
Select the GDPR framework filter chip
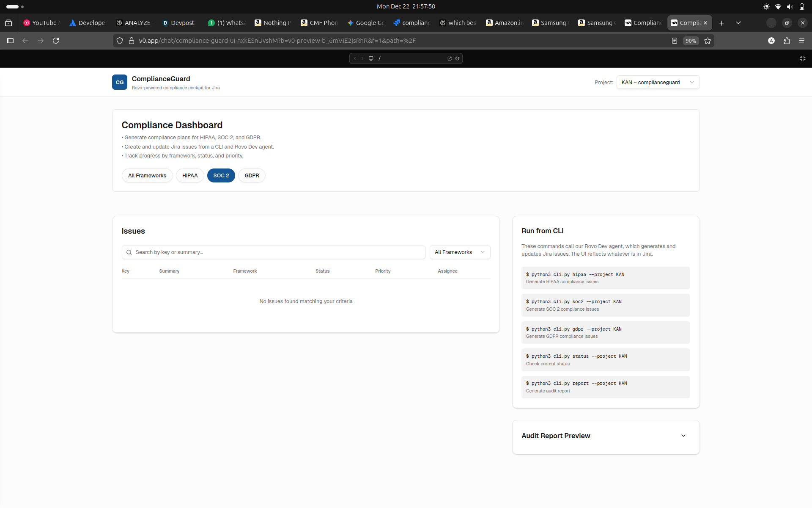point(252,175)
